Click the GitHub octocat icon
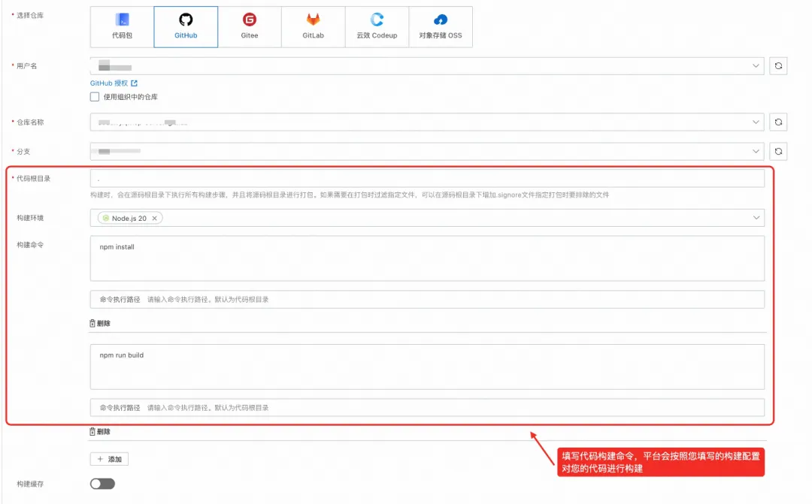 click(x=186, y=20)
